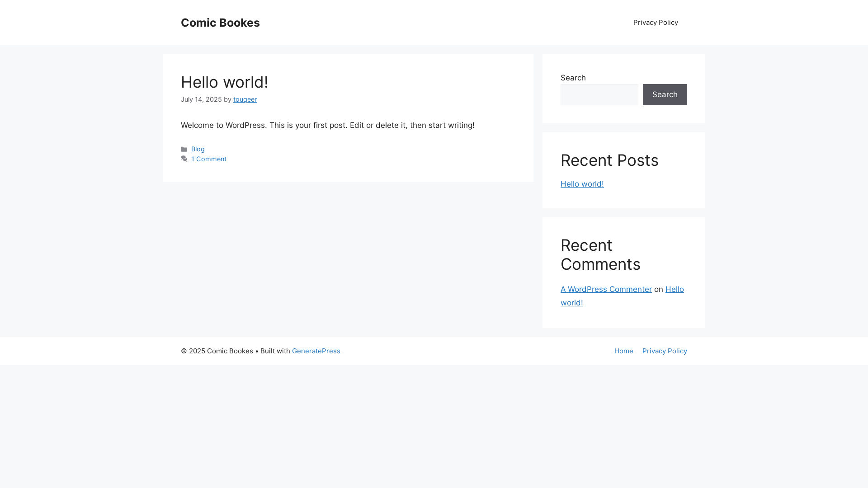This screenshot has width=868, height=488.
Task: Open the Blog category link
Action: (x=198, y=149)
